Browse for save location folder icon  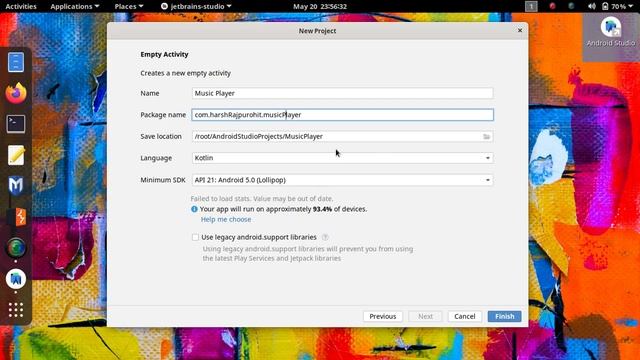coord(487,136)
